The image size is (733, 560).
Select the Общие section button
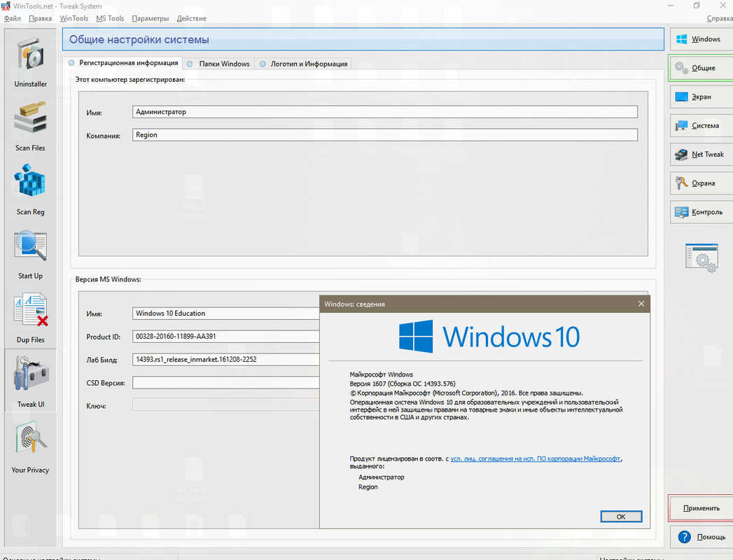pyautogui.click(x=701, y=68)
